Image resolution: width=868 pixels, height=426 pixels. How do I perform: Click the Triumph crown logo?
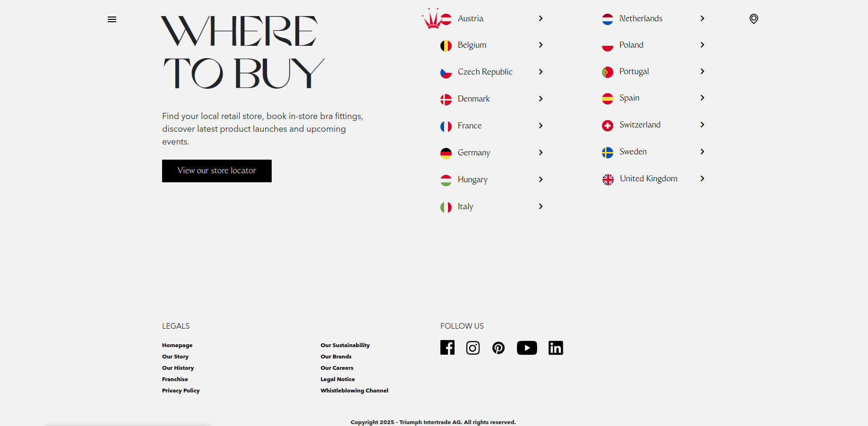431,19
